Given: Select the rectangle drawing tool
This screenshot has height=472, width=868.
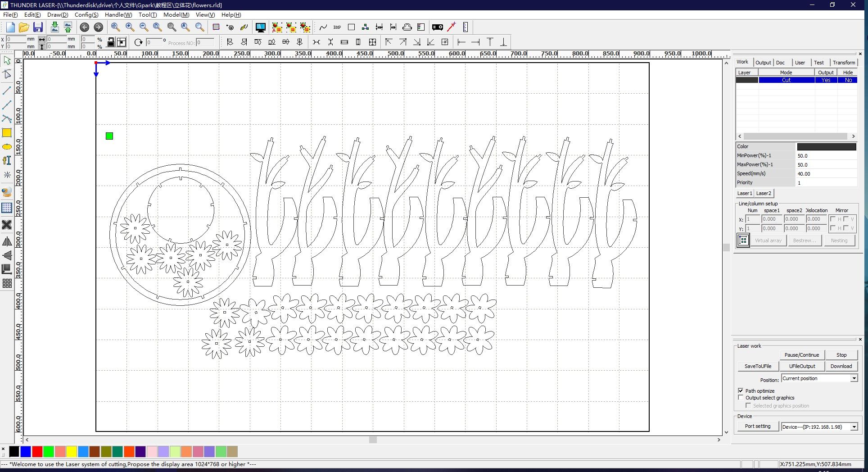Looking at the screenshot, I should (x=7, y=133).
